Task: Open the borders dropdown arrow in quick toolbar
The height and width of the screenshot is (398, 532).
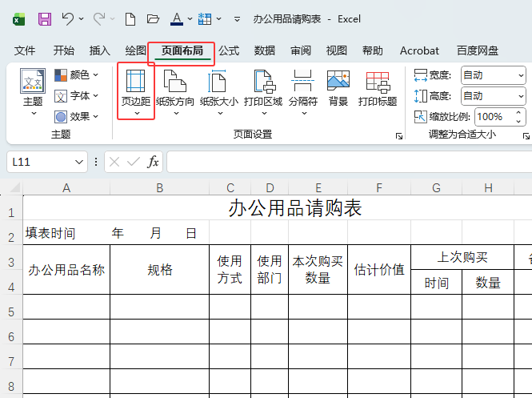Action: [x=219, y=18]
